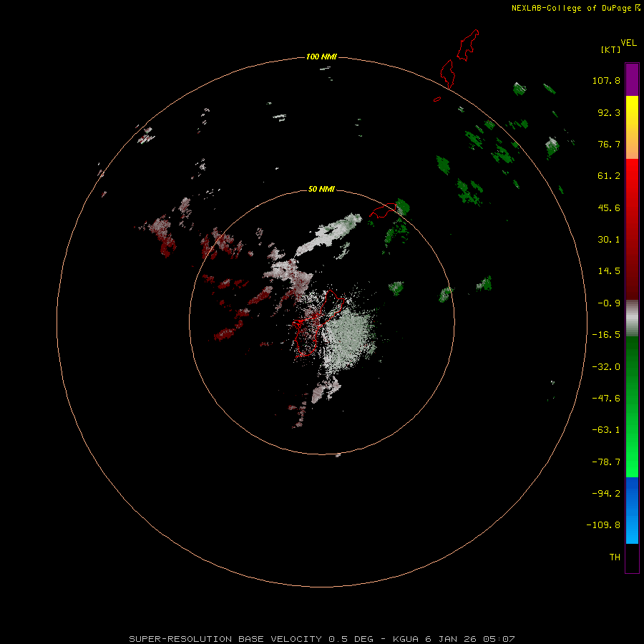Click the 50 NMI range ring label
The width and height of the screenshot is (644, 644).
tap(321, 189)
